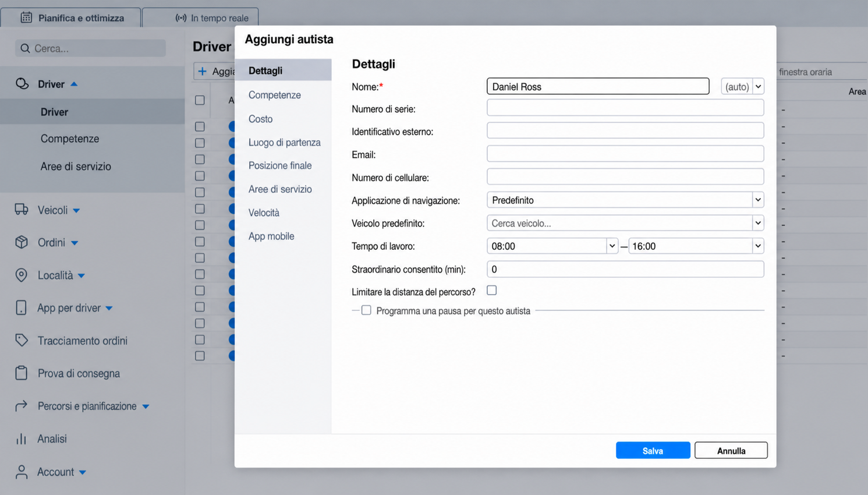868x495 pixels.
Task: Click the live signal icon on In tempo reale
Action: coord(181,18)
